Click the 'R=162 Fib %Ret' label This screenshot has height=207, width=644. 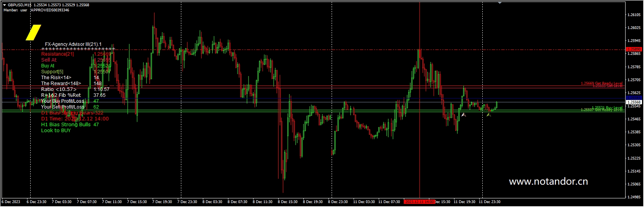click(61, 95)
